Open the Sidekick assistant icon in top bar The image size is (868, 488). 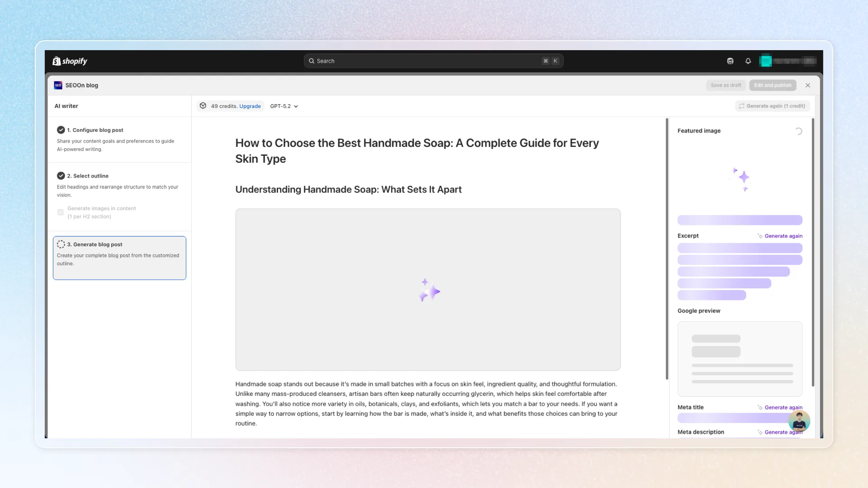coord(730,61)
